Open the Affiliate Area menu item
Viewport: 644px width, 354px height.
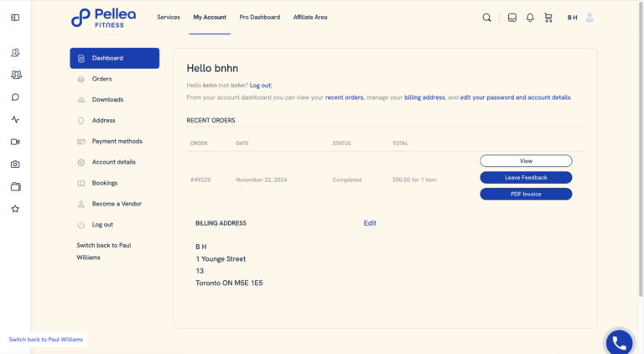coord(310,18)
